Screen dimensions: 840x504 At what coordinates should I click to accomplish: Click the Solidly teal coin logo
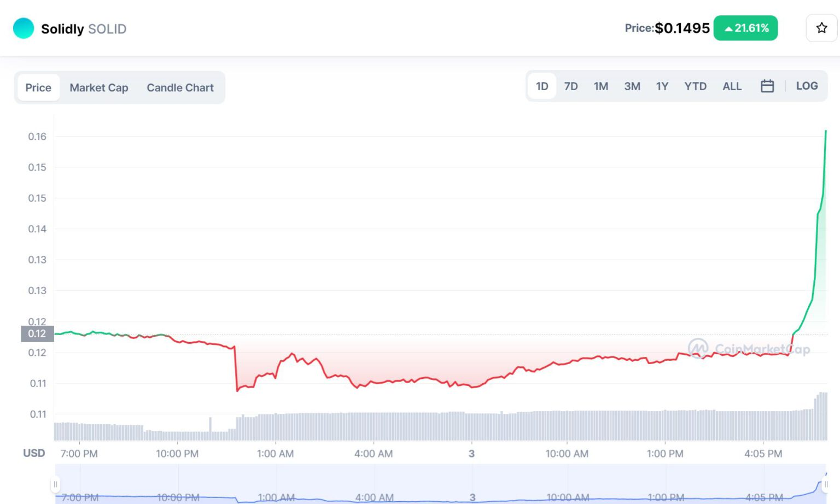[24, 28]
